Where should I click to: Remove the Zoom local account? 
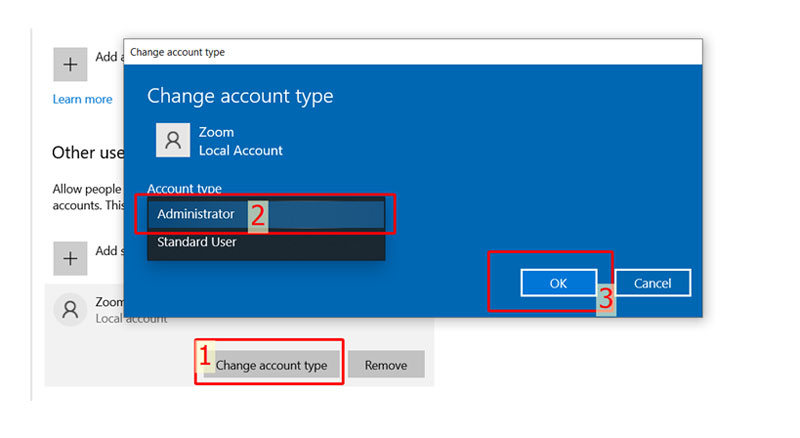[x=385, y=365]
